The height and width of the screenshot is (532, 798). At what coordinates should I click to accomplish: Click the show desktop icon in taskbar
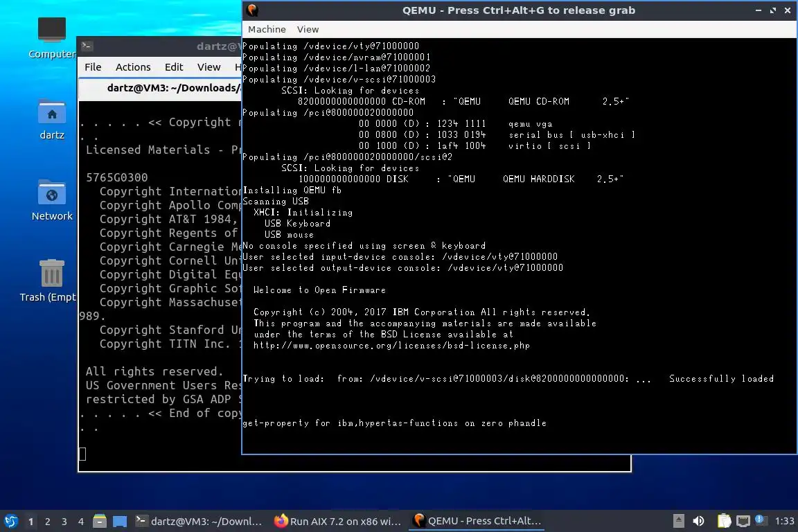click(x=120, y=522)
